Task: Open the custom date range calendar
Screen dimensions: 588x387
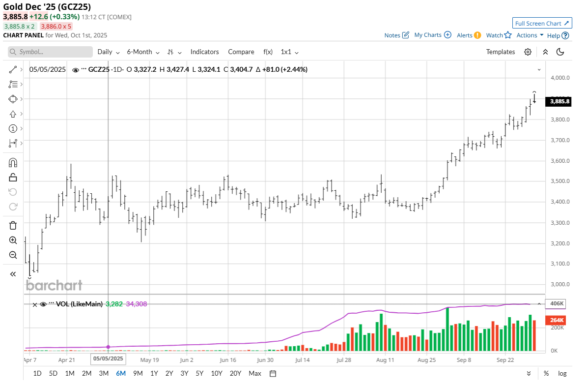Action: click(273, 374)
